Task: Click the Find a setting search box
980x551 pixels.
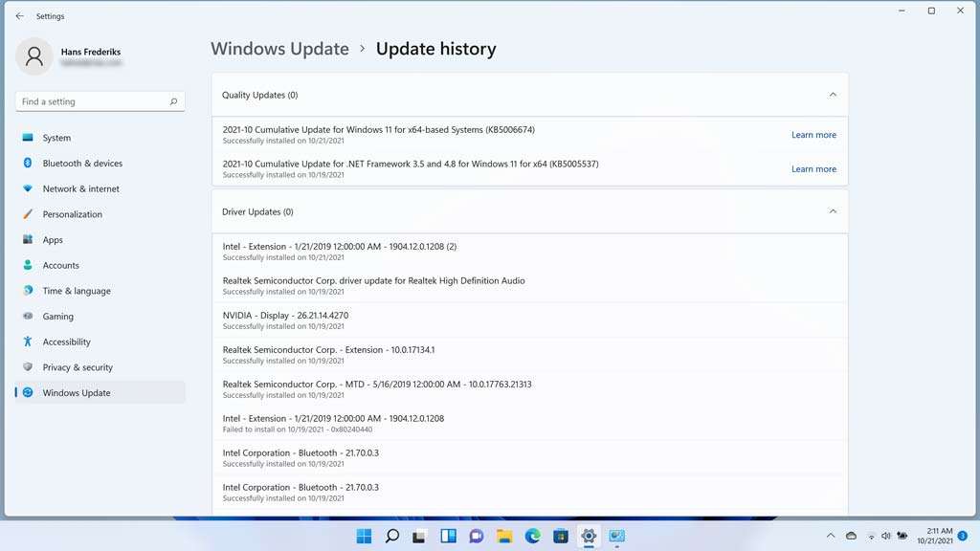Action: pyautogui.click(x=100, y=101)
